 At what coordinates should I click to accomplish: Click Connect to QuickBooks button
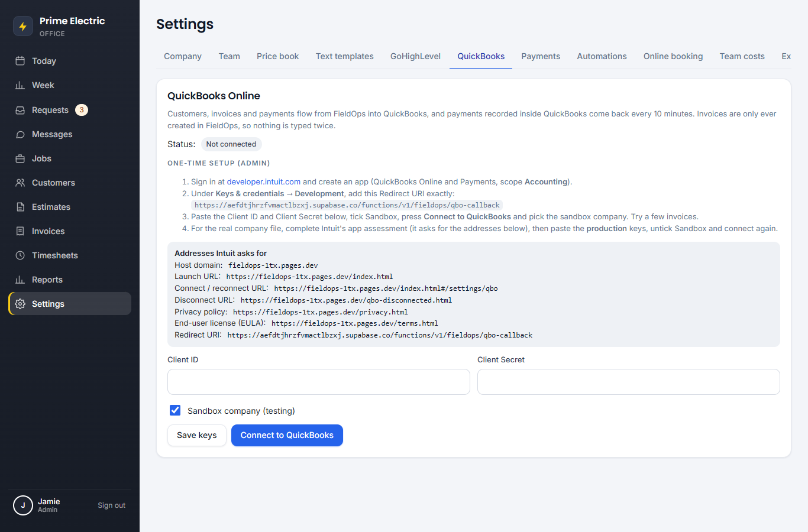coord(287,435)
